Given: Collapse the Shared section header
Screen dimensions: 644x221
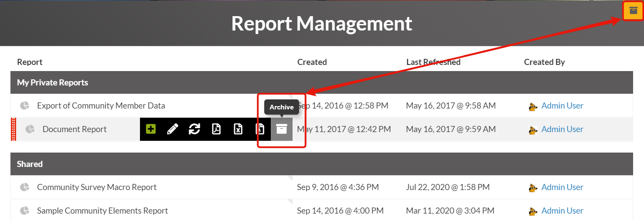Looking at the screenshot, I should [30, 164].
